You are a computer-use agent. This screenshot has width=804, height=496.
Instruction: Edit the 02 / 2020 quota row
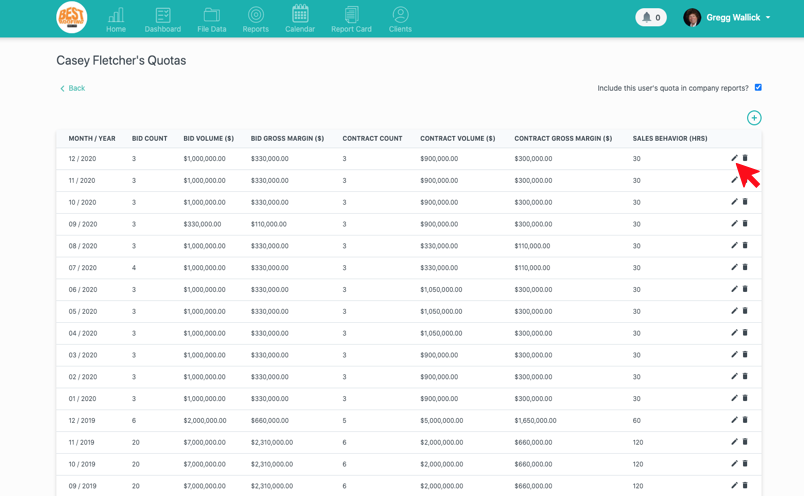734,376
